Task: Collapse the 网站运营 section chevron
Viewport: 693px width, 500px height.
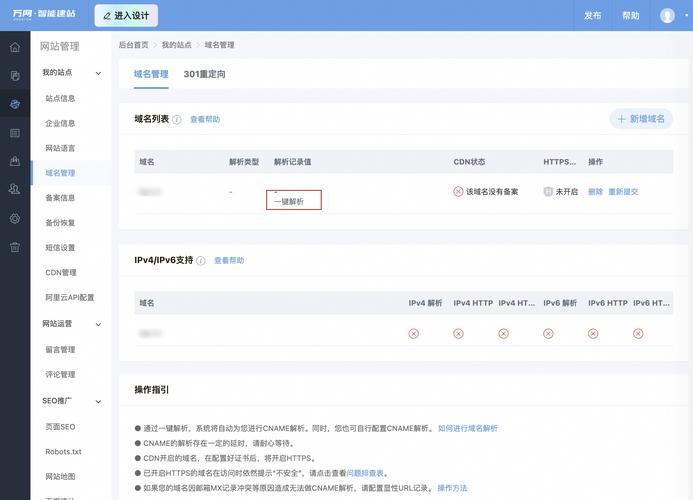Action: 99,324
